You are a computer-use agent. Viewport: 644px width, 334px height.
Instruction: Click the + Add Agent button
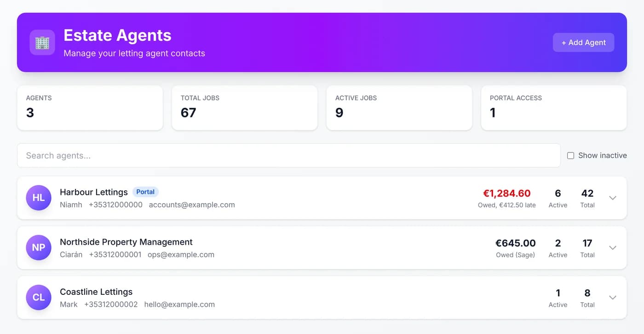583,42
